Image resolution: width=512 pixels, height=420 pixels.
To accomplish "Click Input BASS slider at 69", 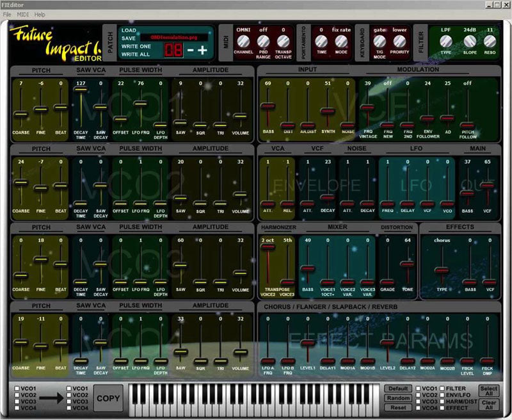I will tap(268, 106).
